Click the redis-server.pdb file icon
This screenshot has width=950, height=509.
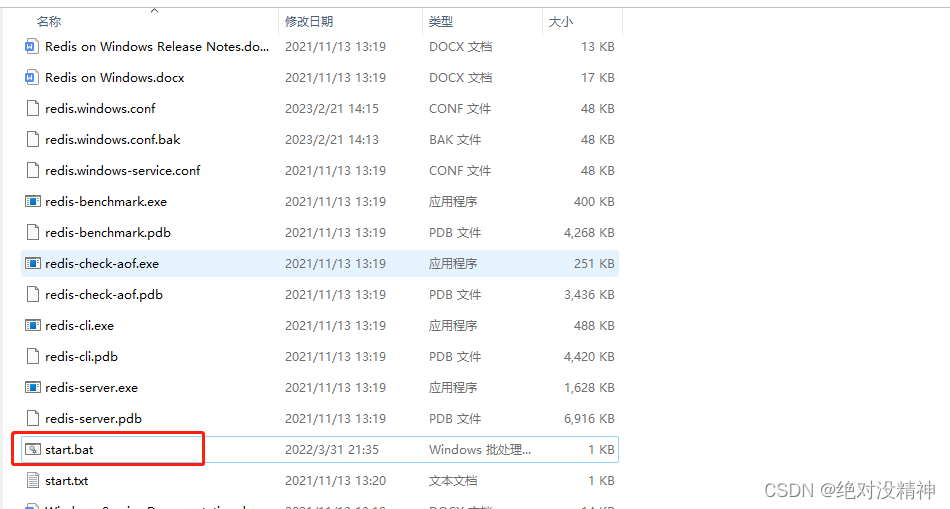[x=33, y=418]
